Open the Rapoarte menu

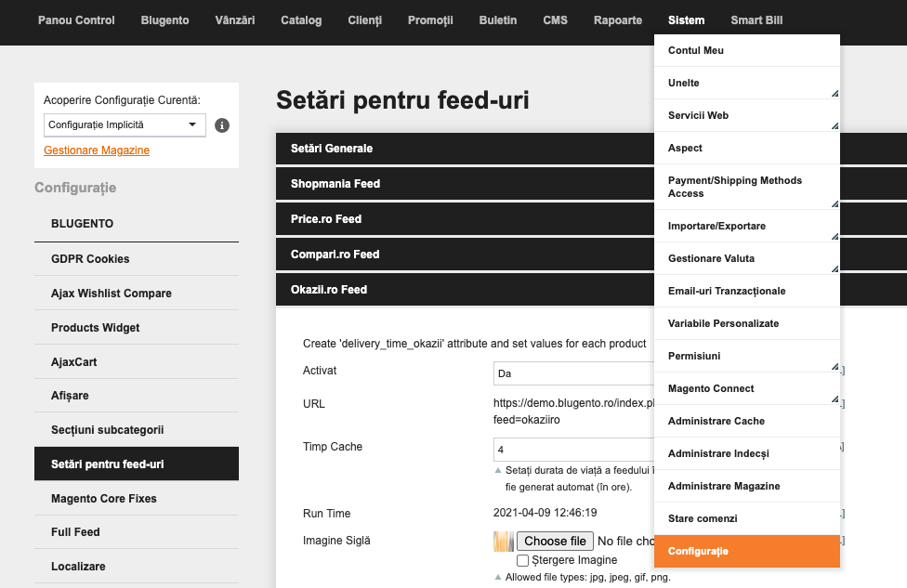point(618,20)
